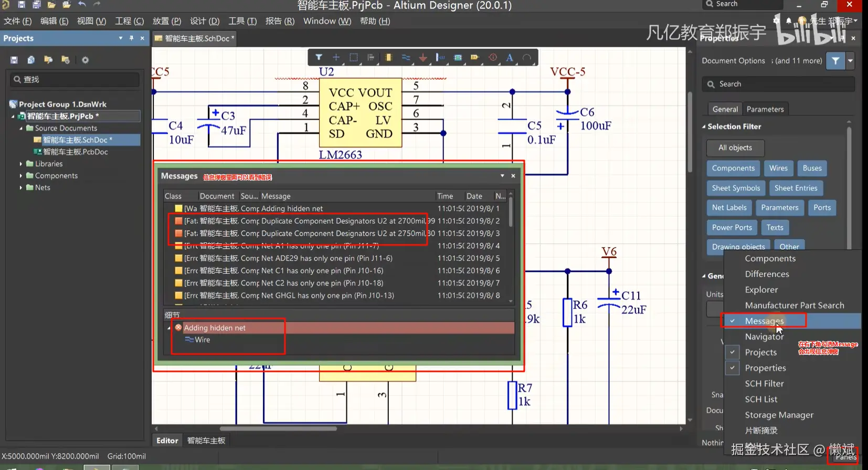Toggle the Projects checkbox in Panels menu
This screenshot has width=868, height=470.
[732, 352]
